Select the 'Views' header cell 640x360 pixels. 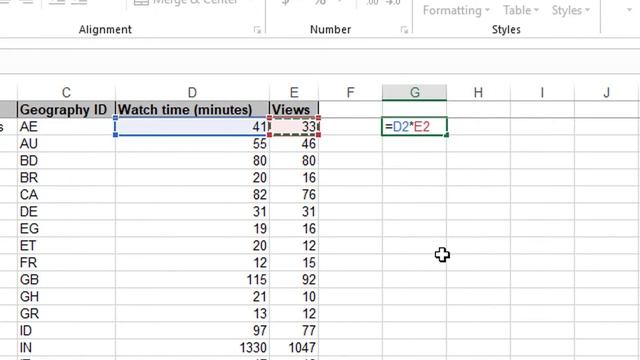click(294, 109)
